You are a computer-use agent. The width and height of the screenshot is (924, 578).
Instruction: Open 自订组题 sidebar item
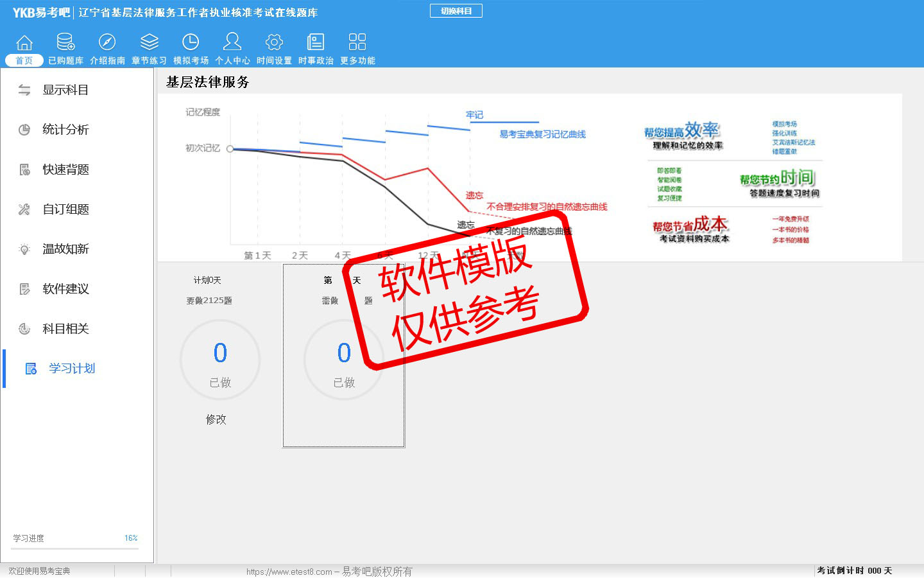click(x=65, y=209)
